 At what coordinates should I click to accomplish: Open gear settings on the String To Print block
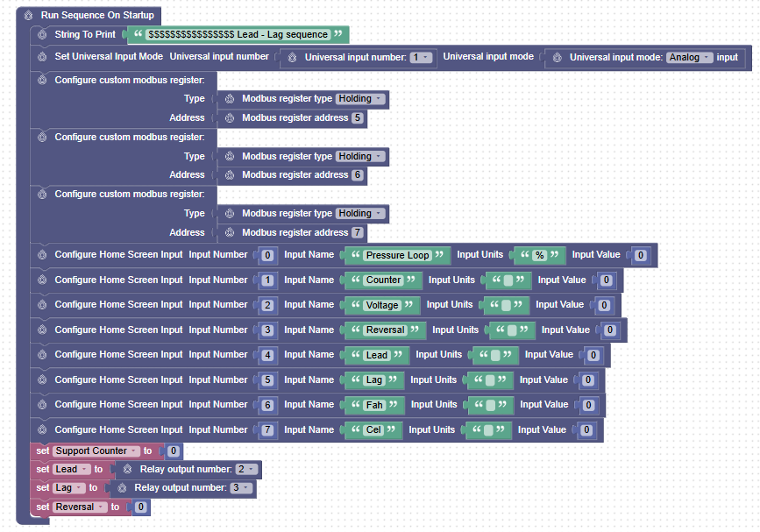40,34
